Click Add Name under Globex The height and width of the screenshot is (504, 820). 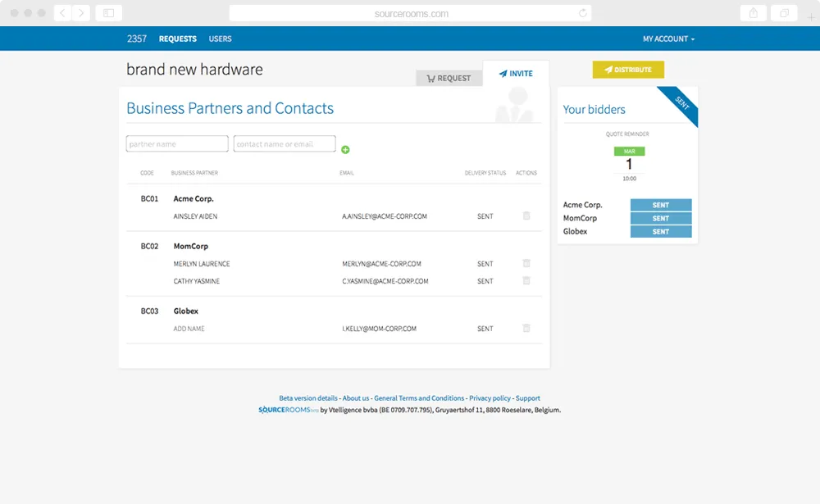coord(189,329)
